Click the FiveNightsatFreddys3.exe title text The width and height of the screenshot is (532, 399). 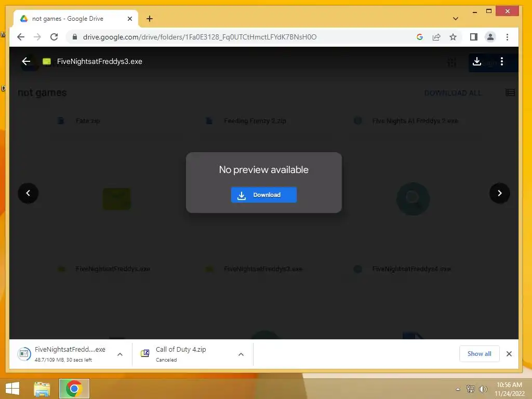[99, 61]
